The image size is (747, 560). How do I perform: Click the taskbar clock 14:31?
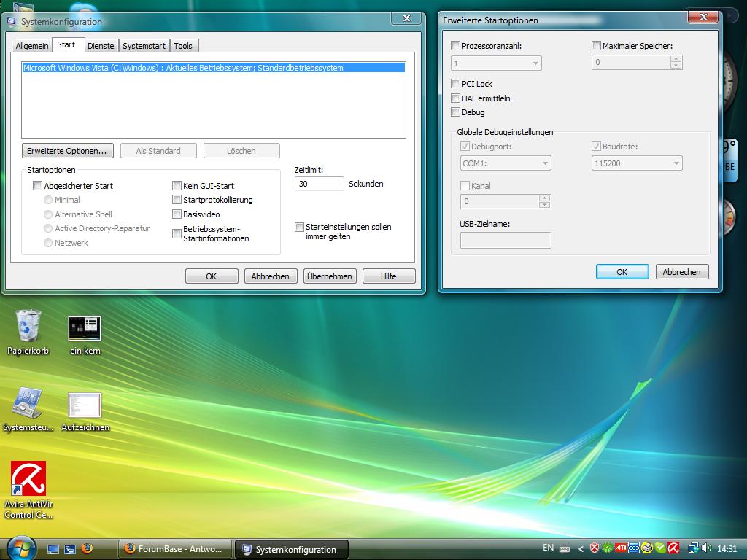click(727, 548)
